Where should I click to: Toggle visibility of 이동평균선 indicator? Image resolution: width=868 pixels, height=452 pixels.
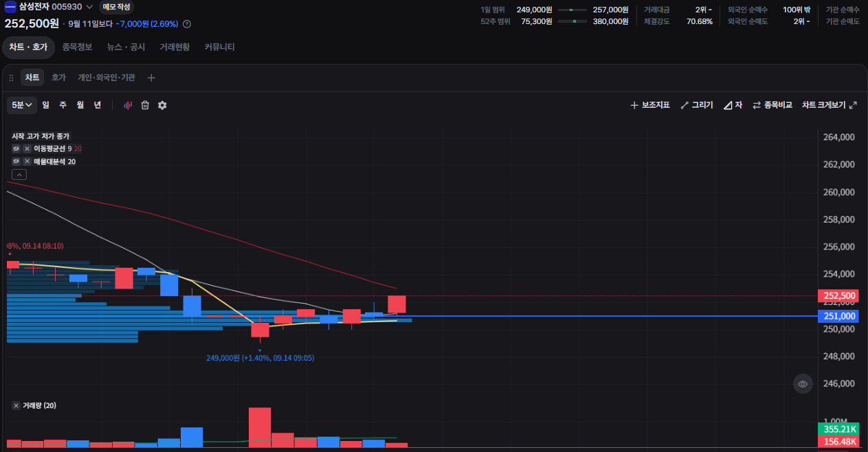[x=16, y=148]
